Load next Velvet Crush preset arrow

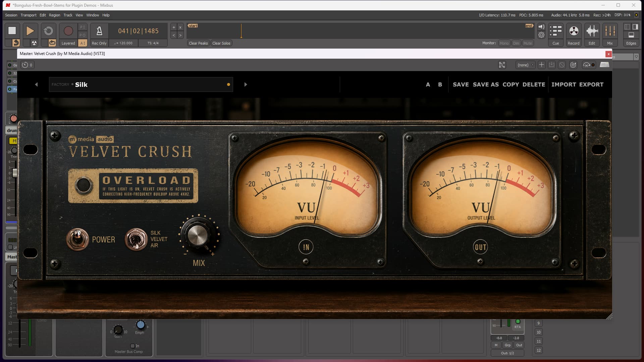click(x=246, y=84)
